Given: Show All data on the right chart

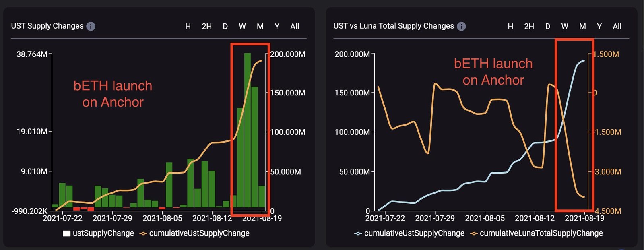Looking at the screenshot, I should (617, 26).
